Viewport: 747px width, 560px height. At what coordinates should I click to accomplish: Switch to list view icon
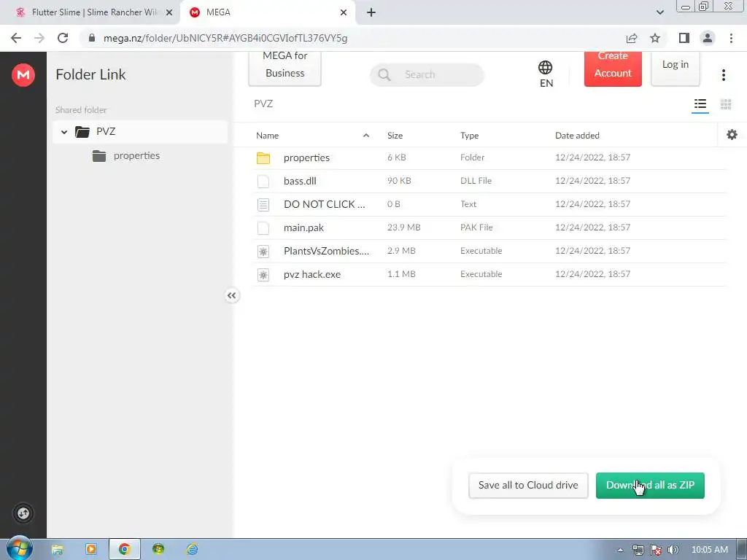coord(700,104)
